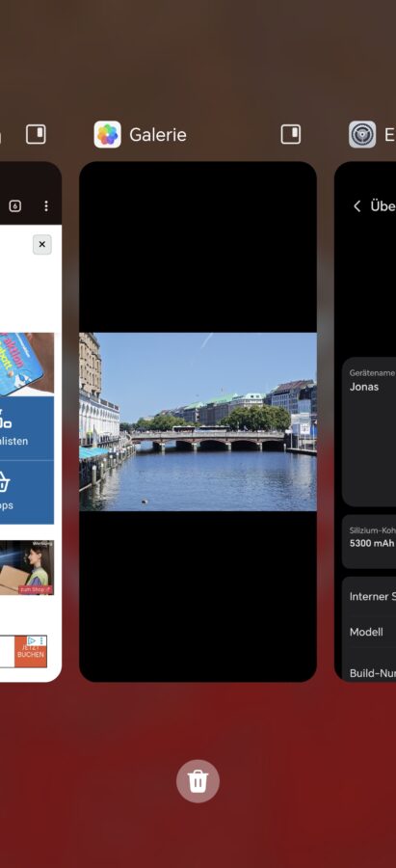
Task: Tap the Galerie app icon
Action: click(x=107, y=134)
